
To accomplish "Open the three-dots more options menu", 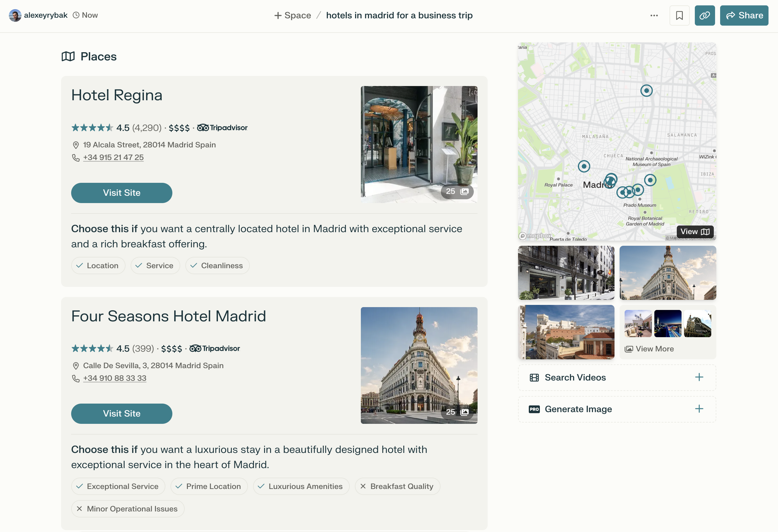I will (x=654, y=15).
